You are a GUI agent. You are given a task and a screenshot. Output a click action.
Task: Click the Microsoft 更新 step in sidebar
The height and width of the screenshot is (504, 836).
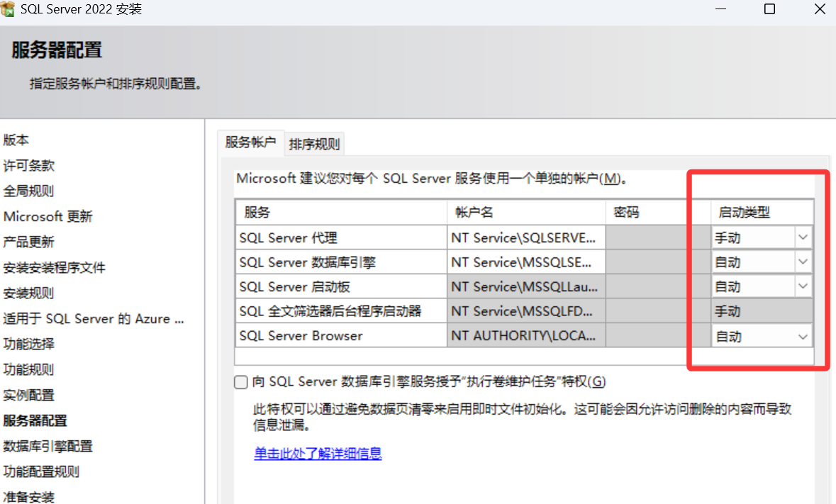(x=48, y=216)
